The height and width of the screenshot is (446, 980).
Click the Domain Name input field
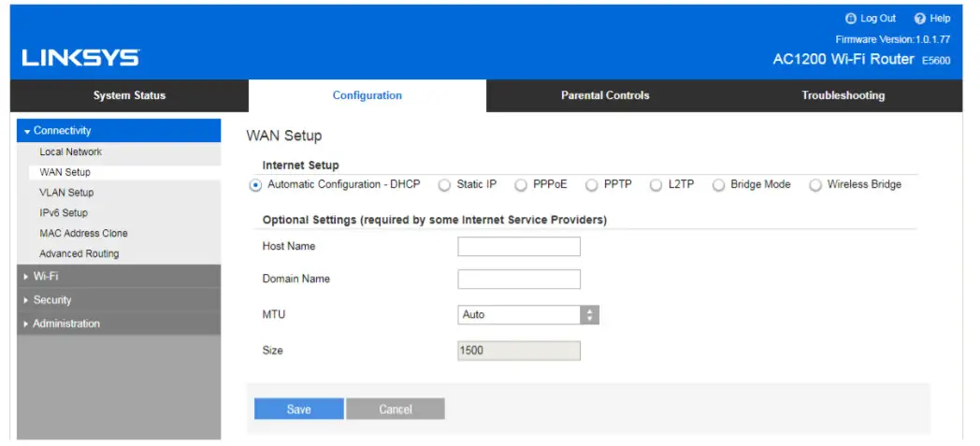coord(519,280)
